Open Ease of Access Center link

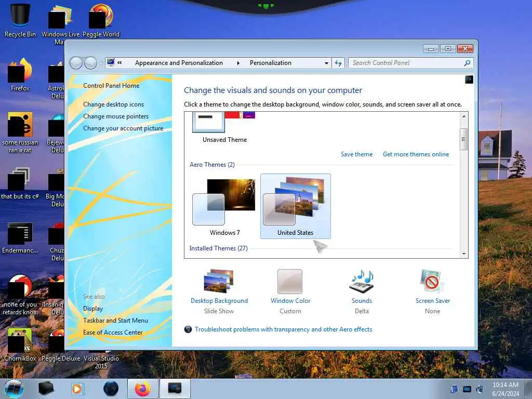coord(113,332)
